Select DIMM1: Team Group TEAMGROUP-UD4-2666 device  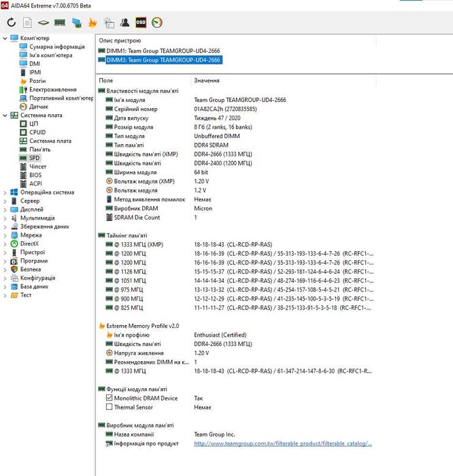159,51
